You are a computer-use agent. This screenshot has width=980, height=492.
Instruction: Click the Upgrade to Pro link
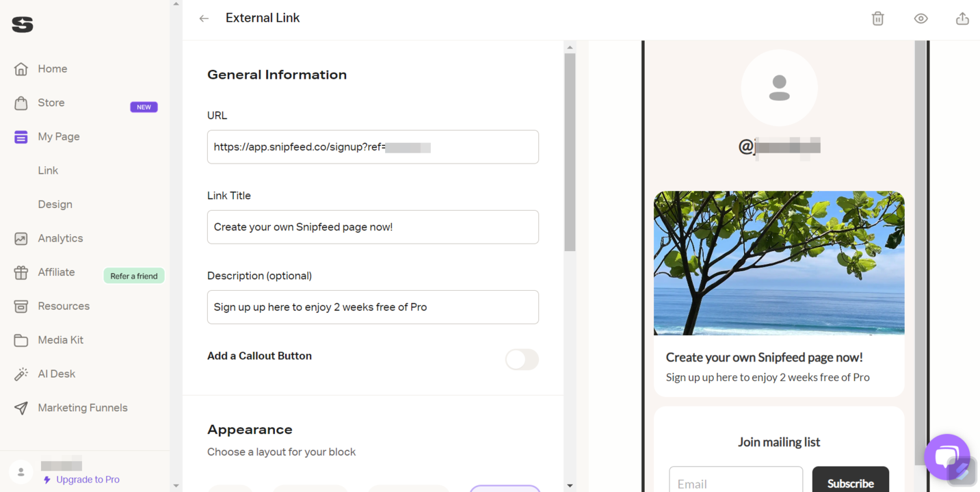(x=88, y=480)
